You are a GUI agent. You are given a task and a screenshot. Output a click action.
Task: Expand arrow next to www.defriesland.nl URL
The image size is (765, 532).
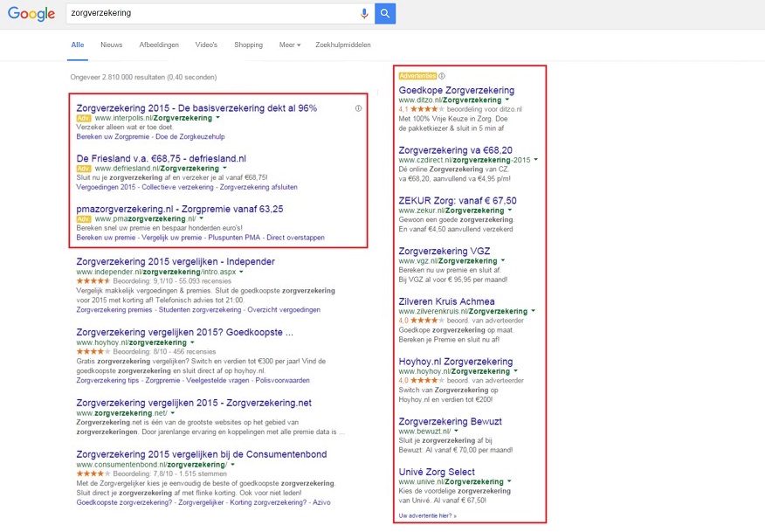pos(224,169)
